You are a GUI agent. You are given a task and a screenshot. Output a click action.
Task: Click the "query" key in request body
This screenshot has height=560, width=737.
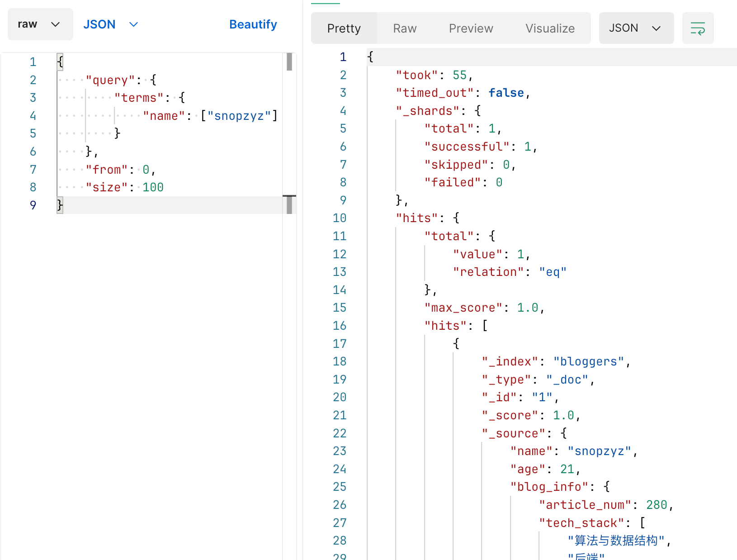coord(110,80)
